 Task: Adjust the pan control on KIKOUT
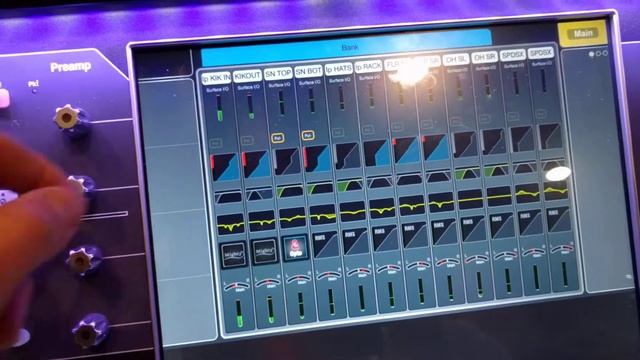click(x=268, y=282)
